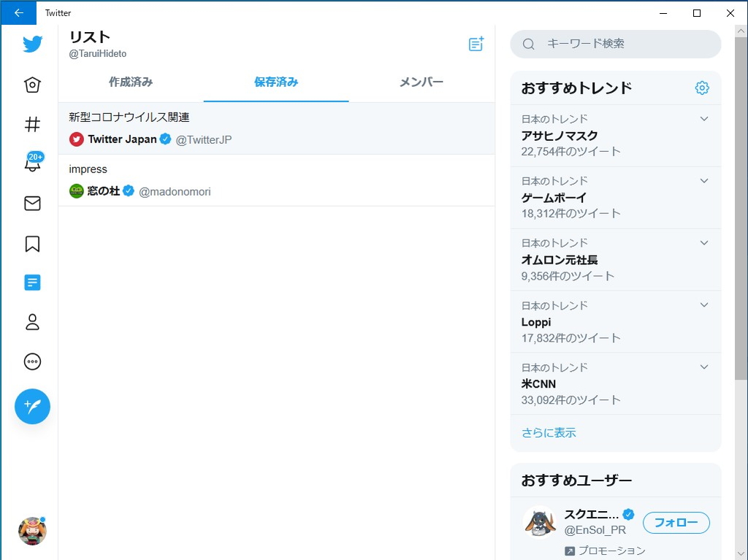748x560 pixels.
Task: Click さらに表示 to show more trends
Action: tap(548, 432)
